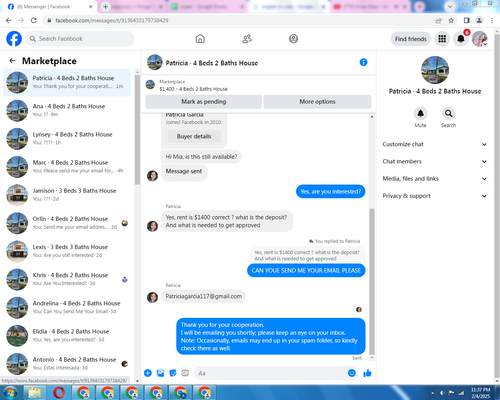
Task: Choose a GIF icon in composer
Action: point(185,373)
